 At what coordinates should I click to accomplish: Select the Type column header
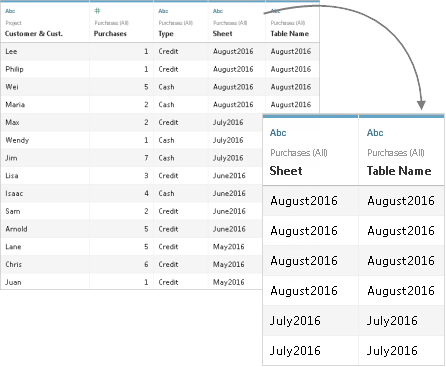(166, 34)
